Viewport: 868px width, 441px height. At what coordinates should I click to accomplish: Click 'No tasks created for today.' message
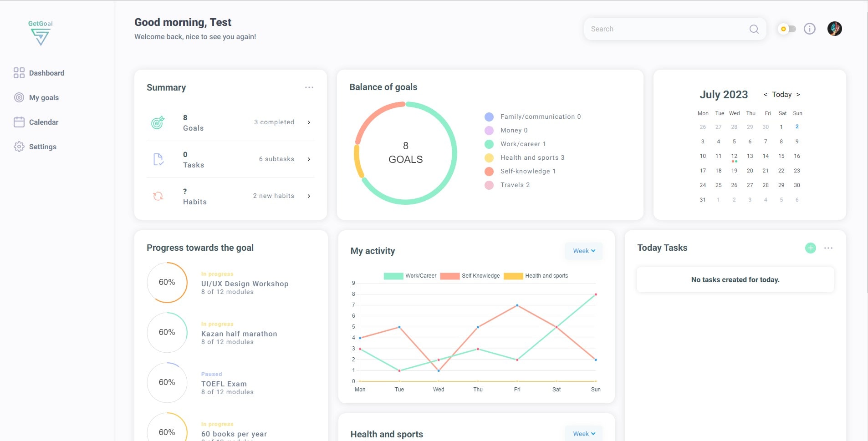pyautogui.click(x=735, y=280)
